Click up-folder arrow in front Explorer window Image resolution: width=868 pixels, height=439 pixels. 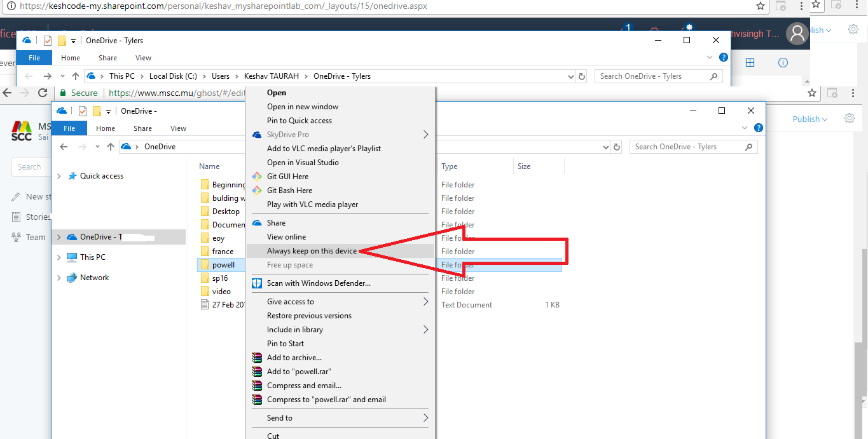111,147
